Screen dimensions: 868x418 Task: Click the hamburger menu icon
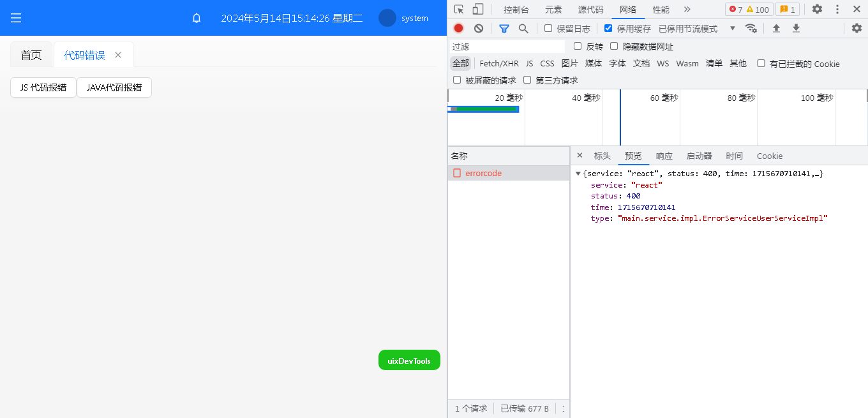tap(16, 18)
